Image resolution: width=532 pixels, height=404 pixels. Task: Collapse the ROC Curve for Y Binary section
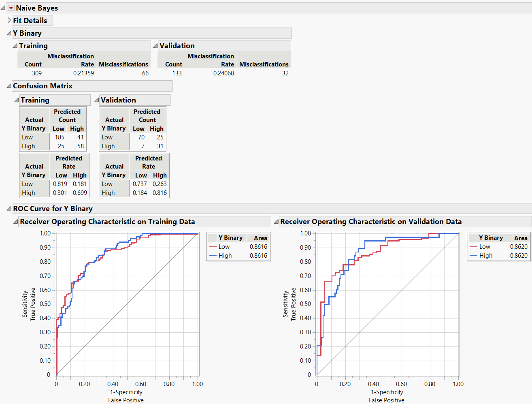coord(9,208)
